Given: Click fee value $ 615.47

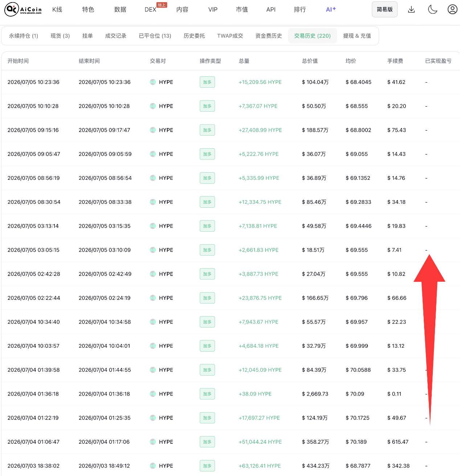Looking at the screenshot, I should [398, 442].
